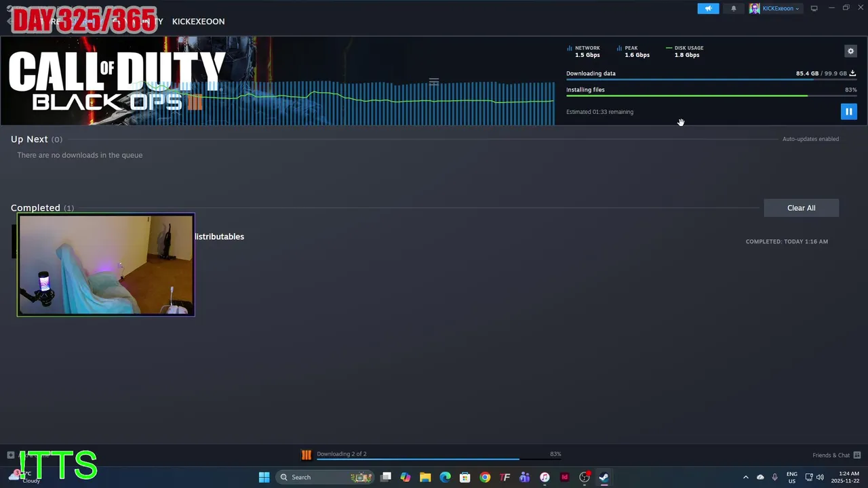Launch Google Chrome from the taskbar

coord(485,477)
